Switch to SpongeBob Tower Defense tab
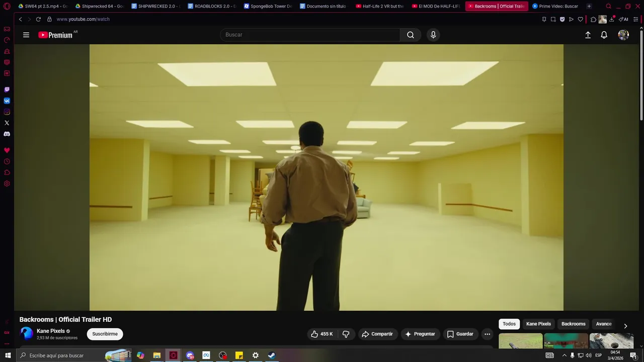Screen dimensions: 644x362 click(268, 6)
